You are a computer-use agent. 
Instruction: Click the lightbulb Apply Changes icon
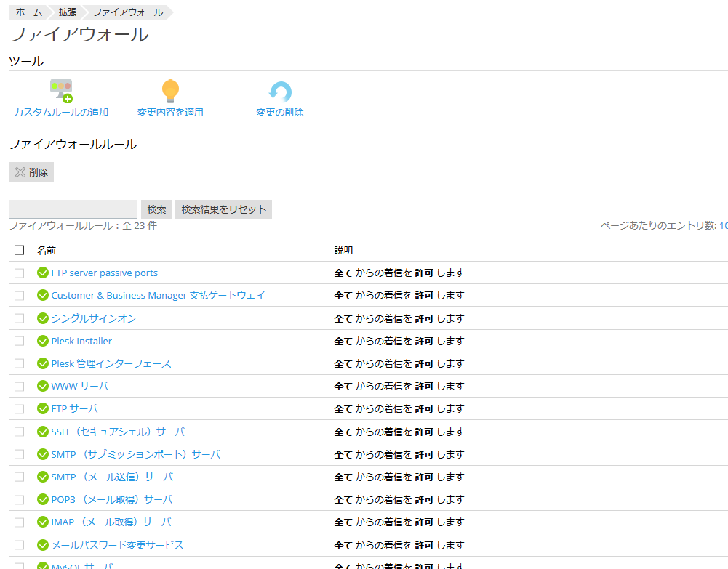(170, 92)
